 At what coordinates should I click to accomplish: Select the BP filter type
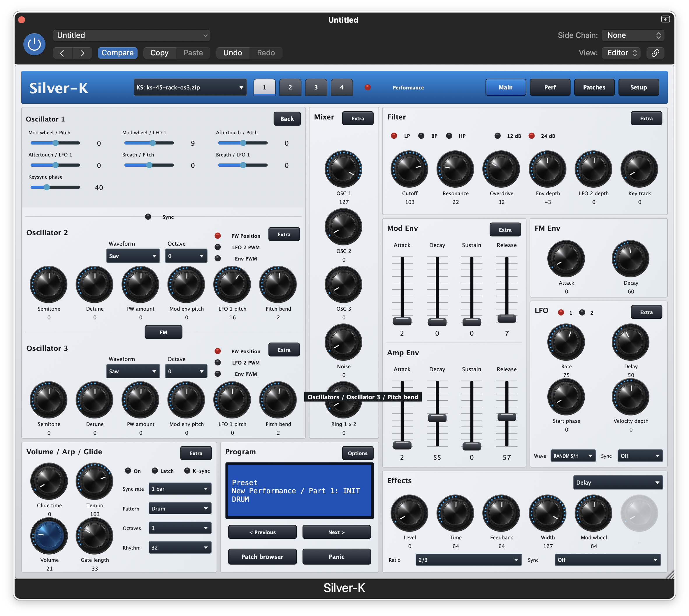click(421, 136)
